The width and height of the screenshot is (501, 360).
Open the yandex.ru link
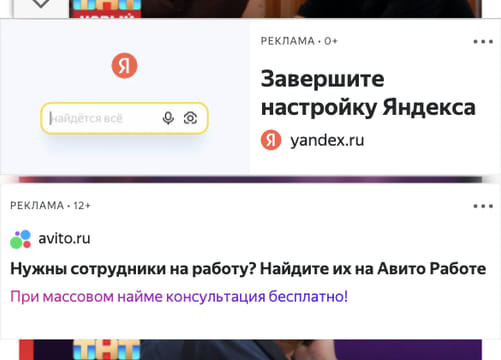click(x=327, y=140)
